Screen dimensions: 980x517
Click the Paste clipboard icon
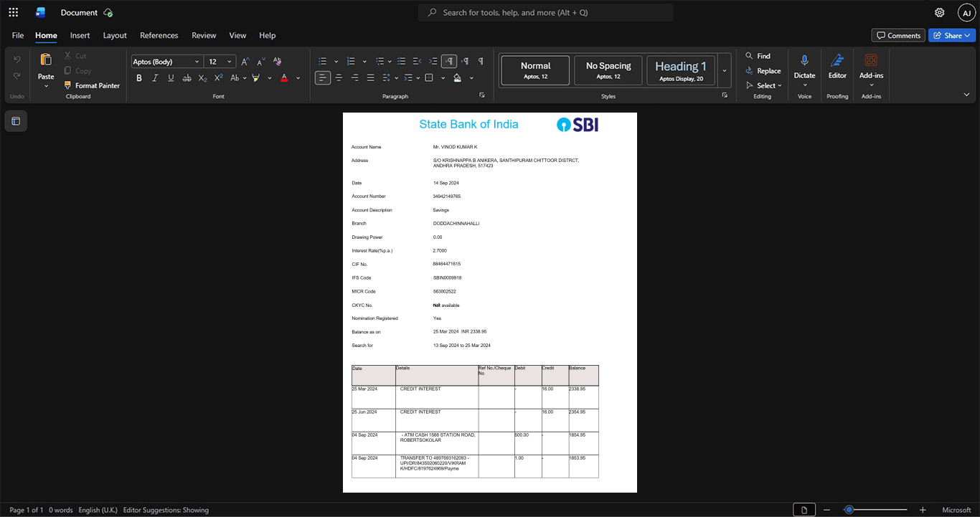[x=46, y=60]
